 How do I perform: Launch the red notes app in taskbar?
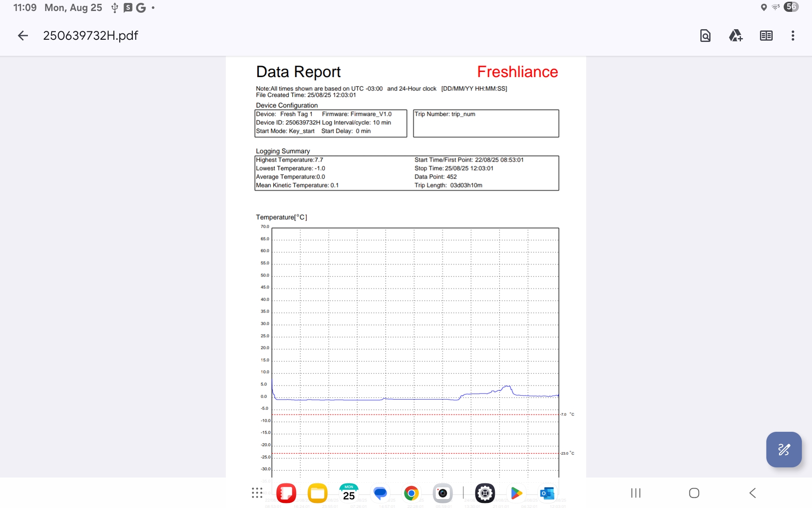(286, 493)
